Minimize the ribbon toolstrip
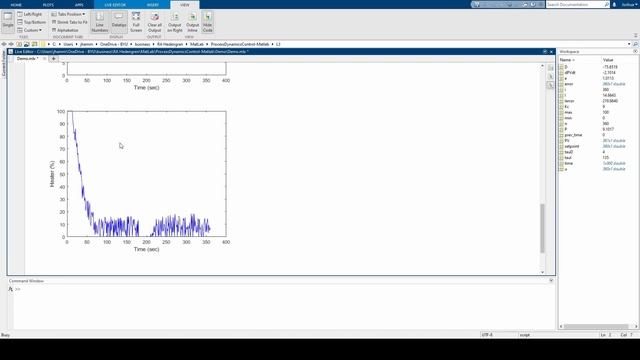This screenshot has height=360, width=640. coord(636,36)
